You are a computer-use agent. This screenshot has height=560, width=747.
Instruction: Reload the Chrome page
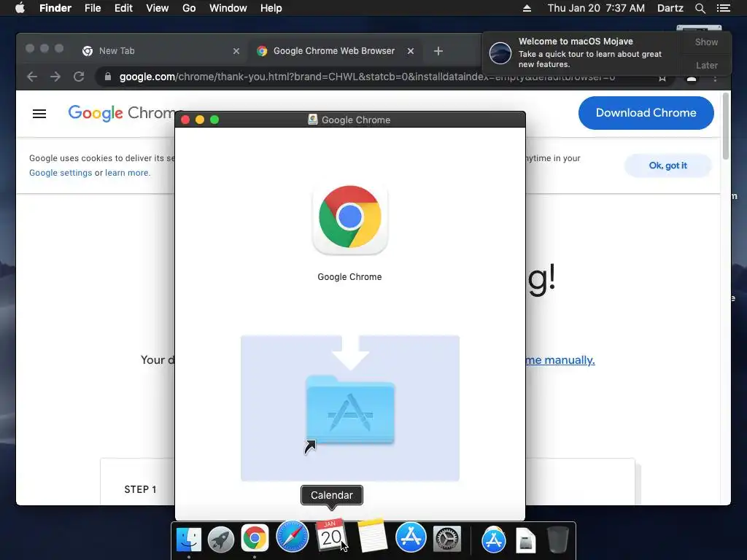pyautogui.click(x=79, y=77)
